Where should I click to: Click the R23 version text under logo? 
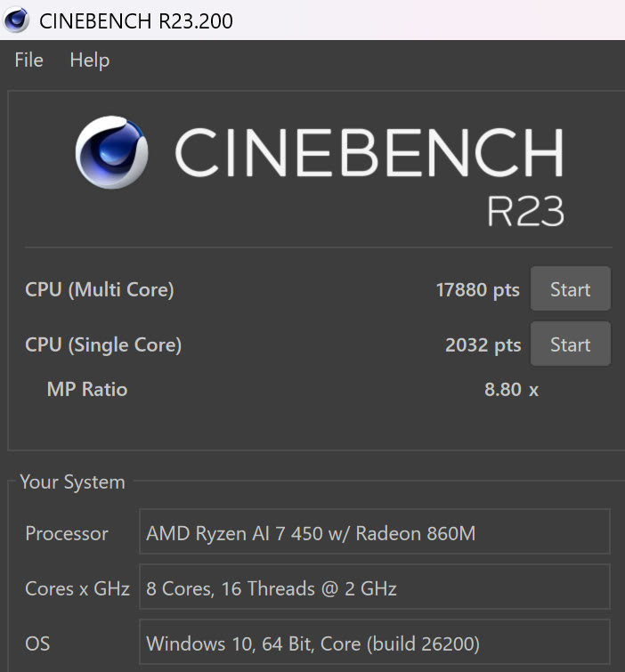pos(525,211)
